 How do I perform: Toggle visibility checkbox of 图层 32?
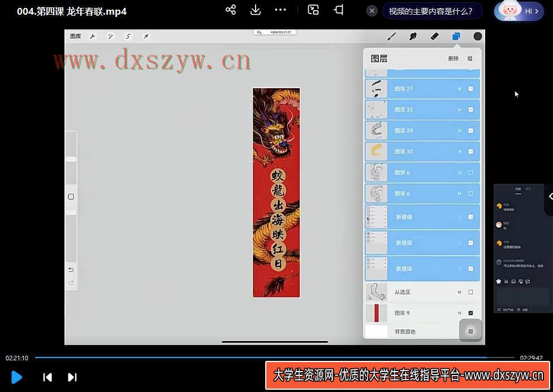click(x=470, y=110)
